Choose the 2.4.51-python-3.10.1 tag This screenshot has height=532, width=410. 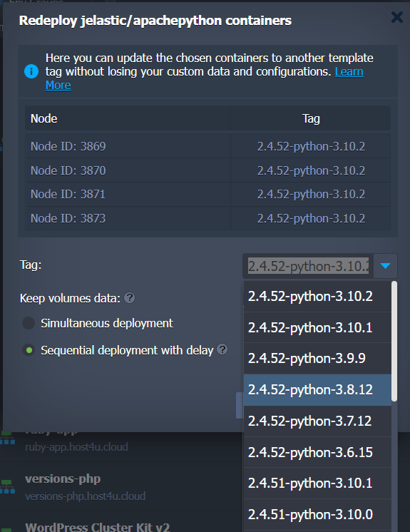(x=317, y=483)
